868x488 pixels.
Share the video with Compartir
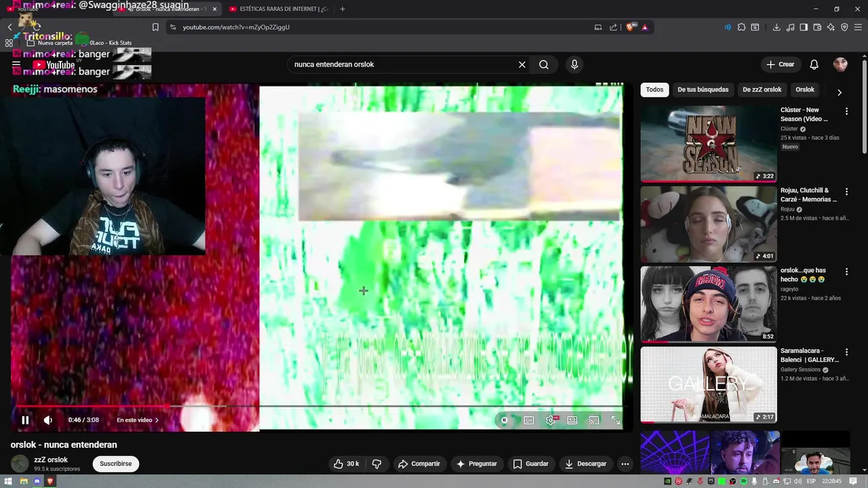point(419,464)
